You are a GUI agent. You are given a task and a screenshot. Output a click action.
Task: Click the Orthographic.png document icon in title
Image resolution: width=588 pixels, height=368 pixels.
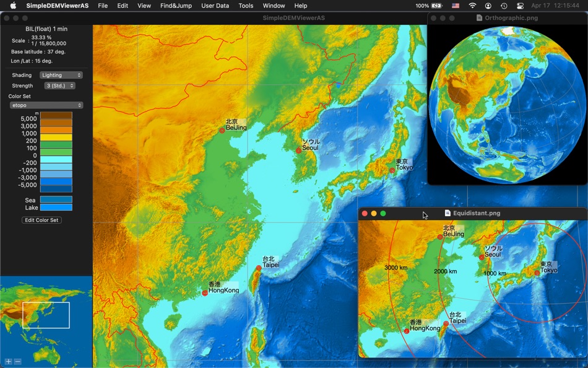(x=479, y=17)
